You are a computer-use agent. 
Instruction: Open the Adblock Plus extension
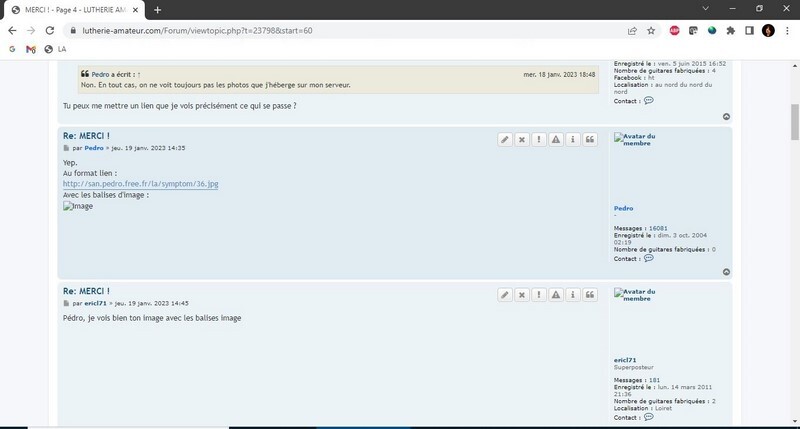click(x=674, y=31)
